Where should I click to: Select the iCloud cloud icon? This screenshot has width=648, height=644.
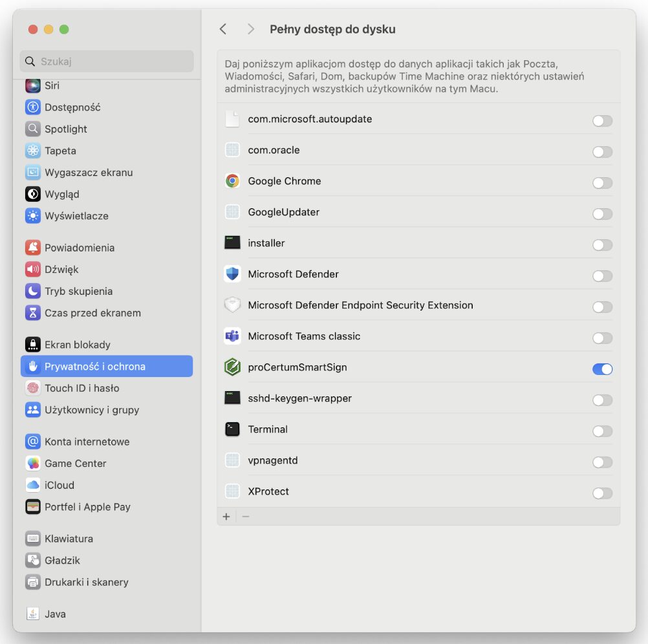[x=33, y=485]
